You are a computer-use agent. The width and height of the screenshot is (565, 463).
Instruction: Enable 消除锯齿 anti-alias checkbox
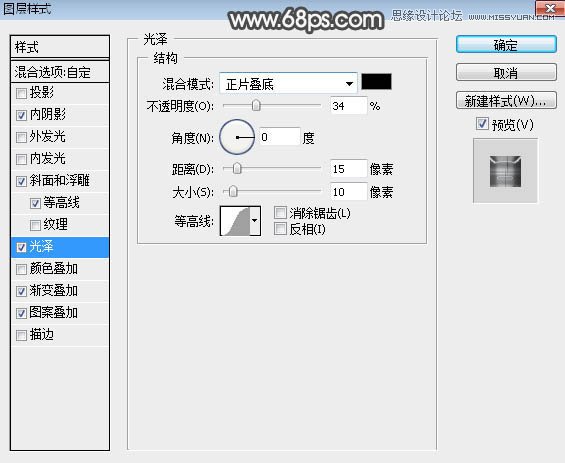(280, 213)
